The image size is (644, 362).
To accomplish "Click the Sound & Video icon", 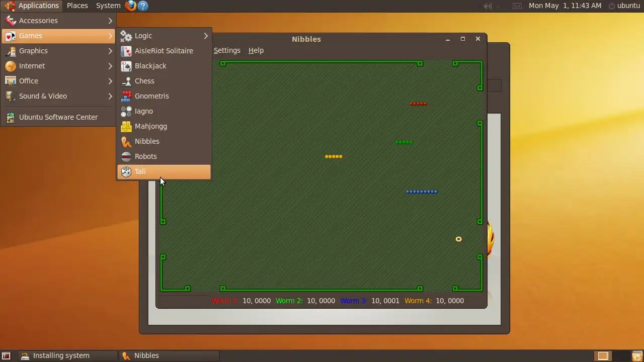I will point(11,96).
